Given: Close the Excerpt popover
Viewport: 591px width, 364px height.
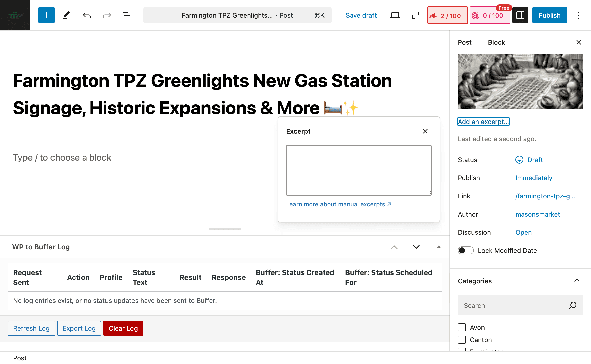Looking at the screenshot, I should pyautogui.click(x=425, y=131).
